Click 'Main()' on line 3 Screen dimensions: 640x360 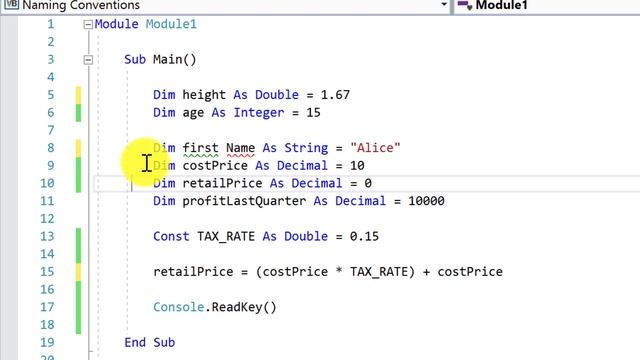(175, 60)
